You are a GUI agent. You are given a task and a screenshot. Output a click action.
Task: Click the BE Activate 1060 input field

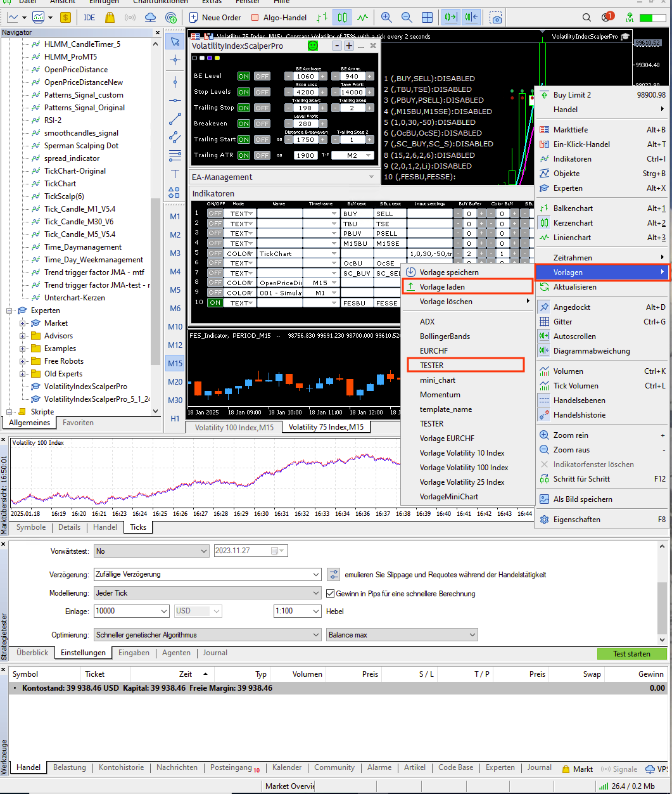tap(306, 76)
